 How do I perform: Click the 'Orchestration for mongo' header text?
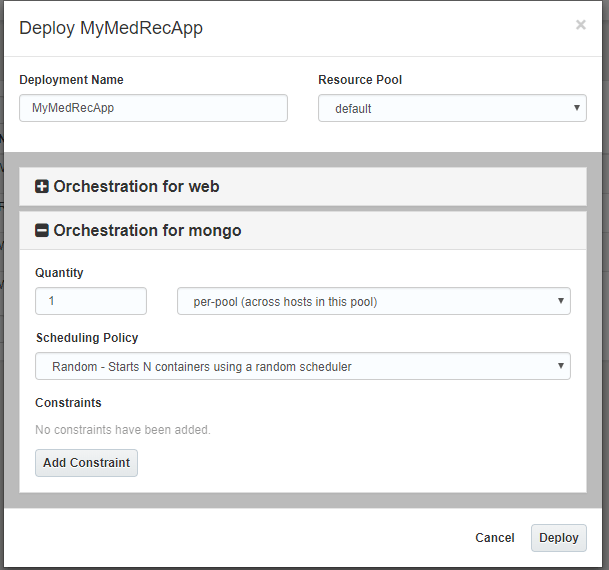click(147, 231)
